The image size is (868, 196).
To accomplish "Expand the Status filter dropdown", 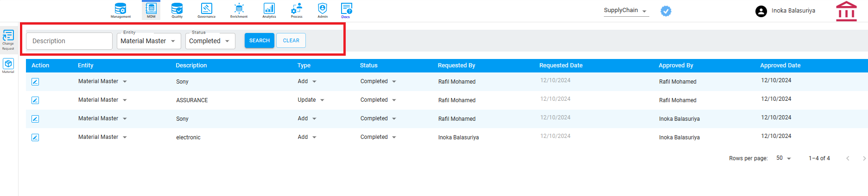I will [210, 41].
